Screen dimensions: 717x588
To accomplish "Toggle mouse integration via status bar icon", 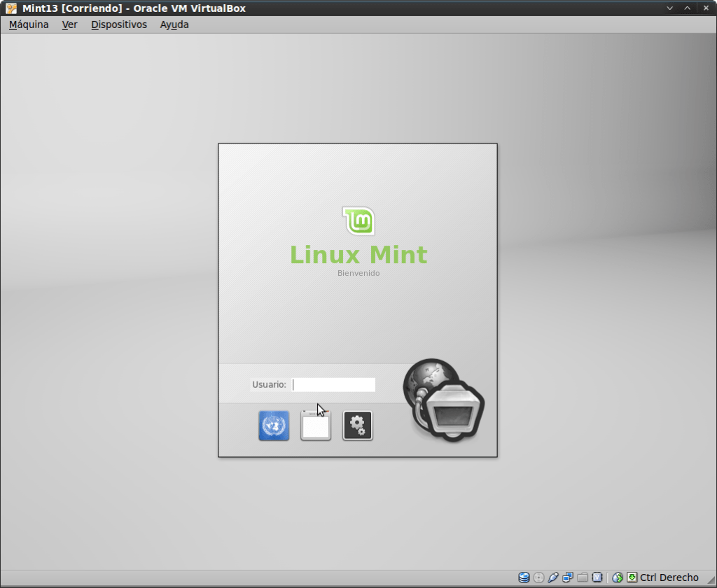I will point(616,577).
